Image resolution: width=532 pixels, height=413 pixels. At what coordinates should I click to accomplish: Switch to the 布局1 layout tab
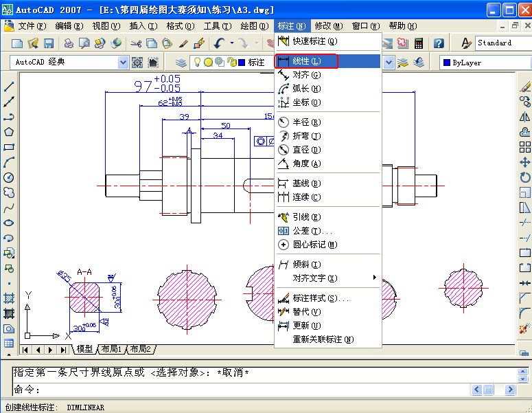[x=111, y=349]
